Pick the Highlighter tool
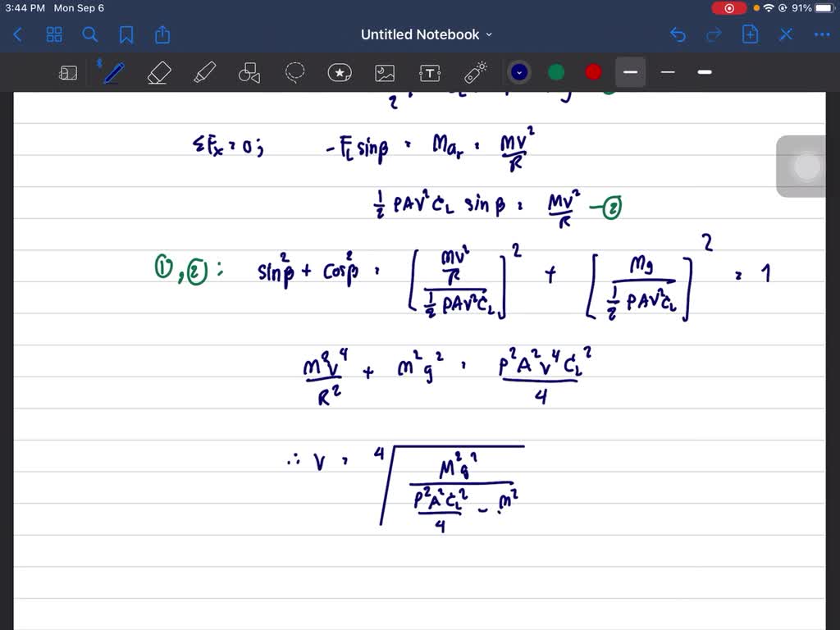The width and height of the screenshot is (840, 630). (x=204, y=72)
